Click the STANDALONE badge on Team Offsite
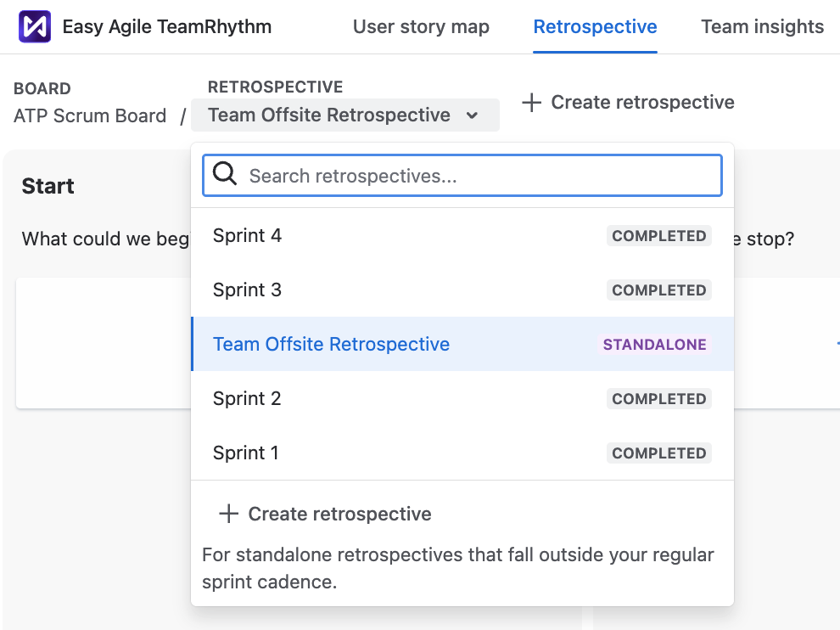 (655, 344)
